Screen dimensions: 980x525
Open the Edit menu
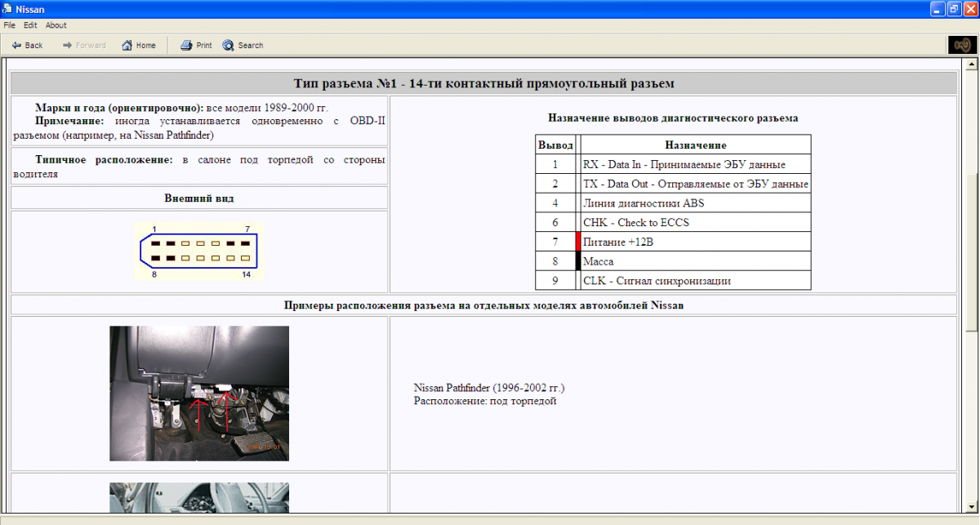point(30,25)
